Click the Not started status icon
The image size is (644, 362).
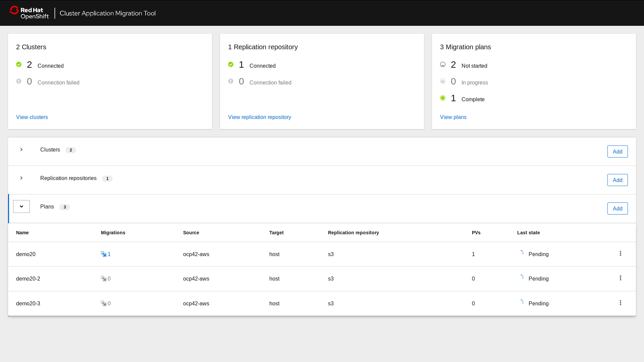[443, 64]
